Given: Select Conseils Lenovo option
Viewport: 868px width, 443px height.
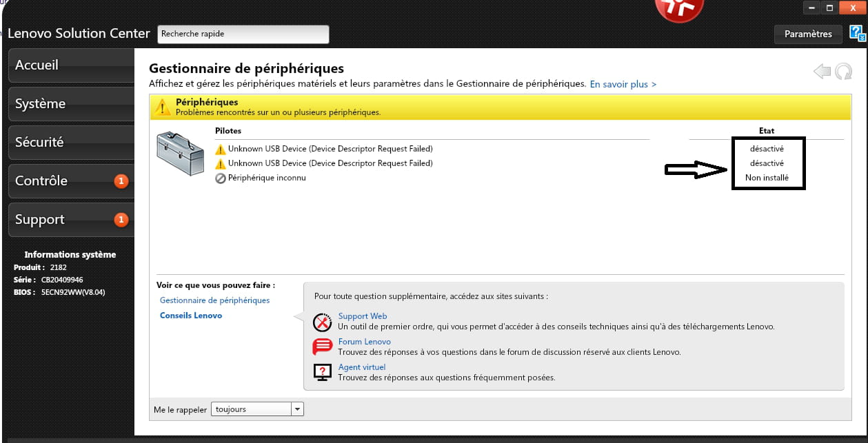Looking at the screenshot, I should [x=191, y=316].
